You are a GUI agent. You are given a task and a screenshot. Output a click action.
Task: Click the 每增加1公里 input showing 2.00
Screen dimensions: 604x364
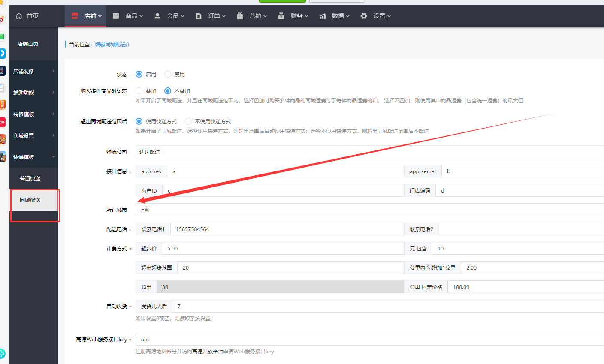pos(532,268)
